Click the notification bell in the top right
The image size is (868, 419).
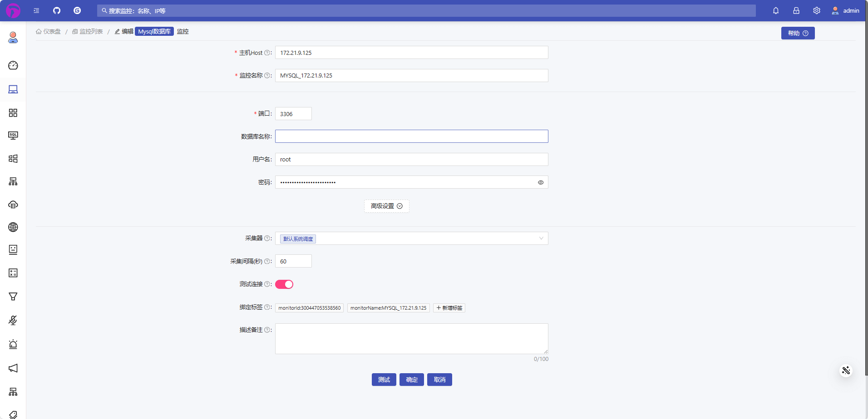(776, 10)
